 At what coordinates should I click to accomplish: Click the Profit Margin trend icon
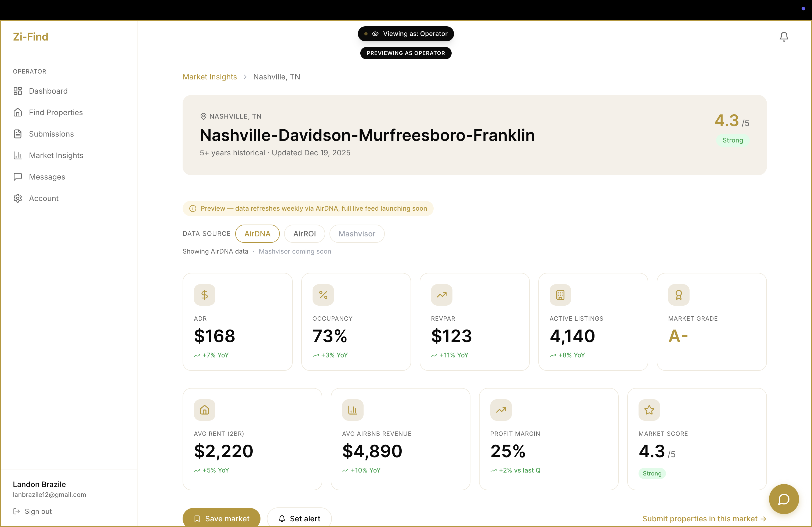[x=501, y=410]
